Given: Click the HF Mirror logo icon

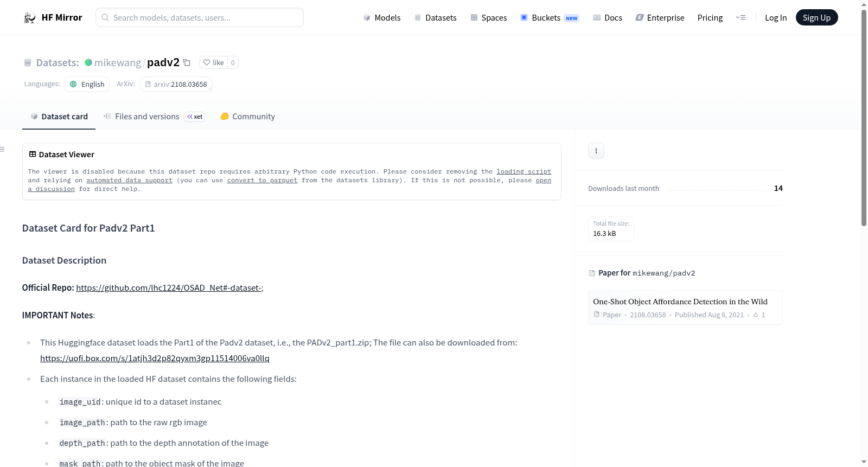Looking at the screenshot, I should [x=30, y=18].
